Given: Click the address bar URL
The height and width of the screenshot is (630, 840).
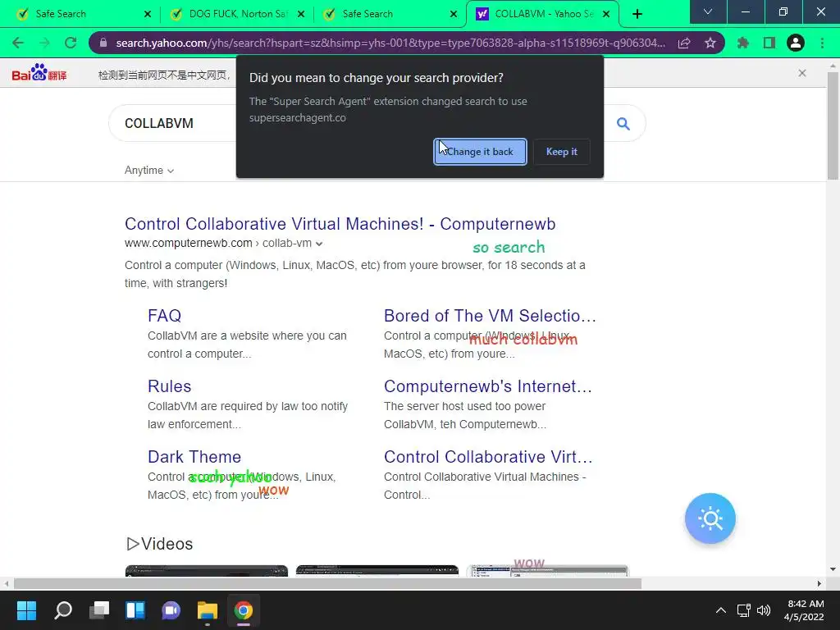Looking at the screenshot, I should click(x=390, y=43).
